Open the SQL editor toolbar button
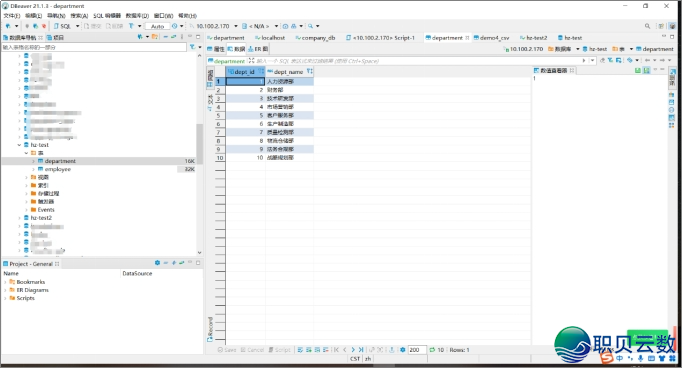The height and width of the screenshot is (369, 683). 64,26
